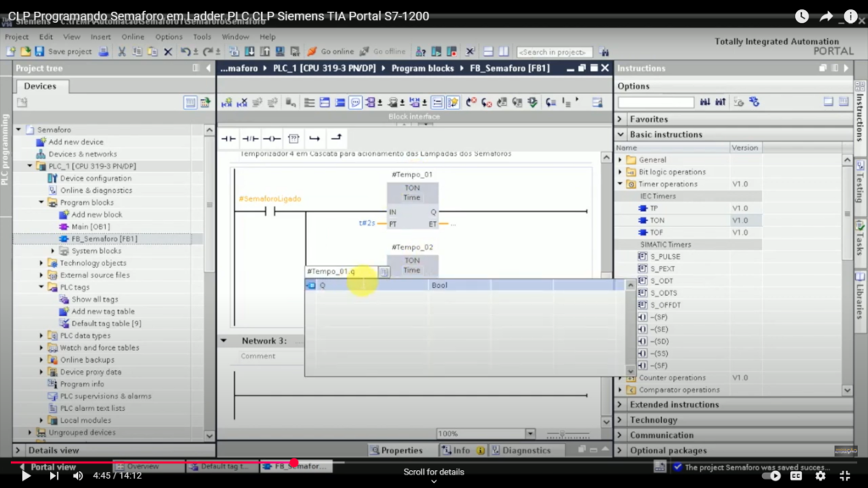The width and height of the screenshot is (868, 488).
Task: Click Add new device
Action: click(x=75, y=141)
